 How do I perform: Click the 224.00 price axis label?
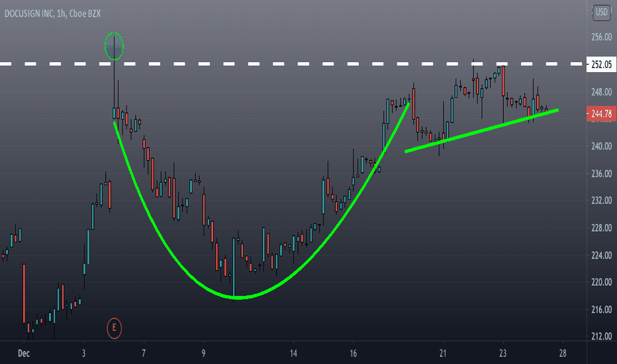point(601,255)
